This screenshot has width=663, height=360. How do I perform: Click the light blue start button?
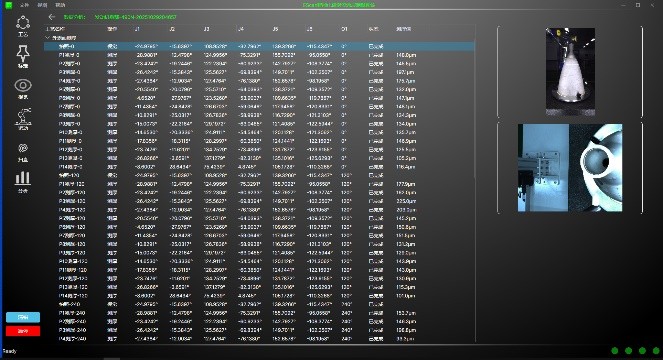tap(23, 317)
